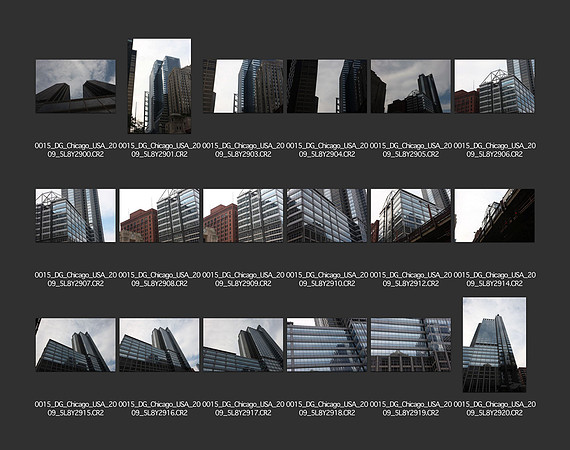Select portrait tower thumbnail 5L8Y2920.CR2
The height and width of the screenshot is (450, 570).
pyautogui.click(x=494, y=345)
